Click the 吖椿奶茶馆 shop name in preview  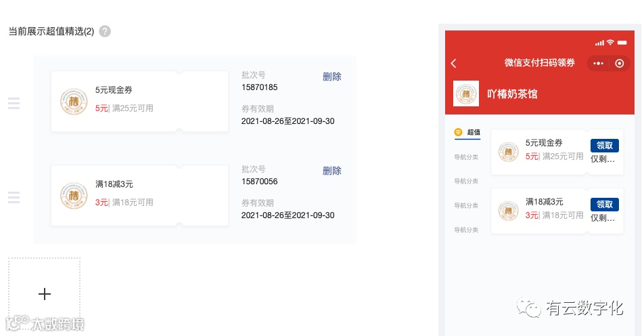(512, 94)
